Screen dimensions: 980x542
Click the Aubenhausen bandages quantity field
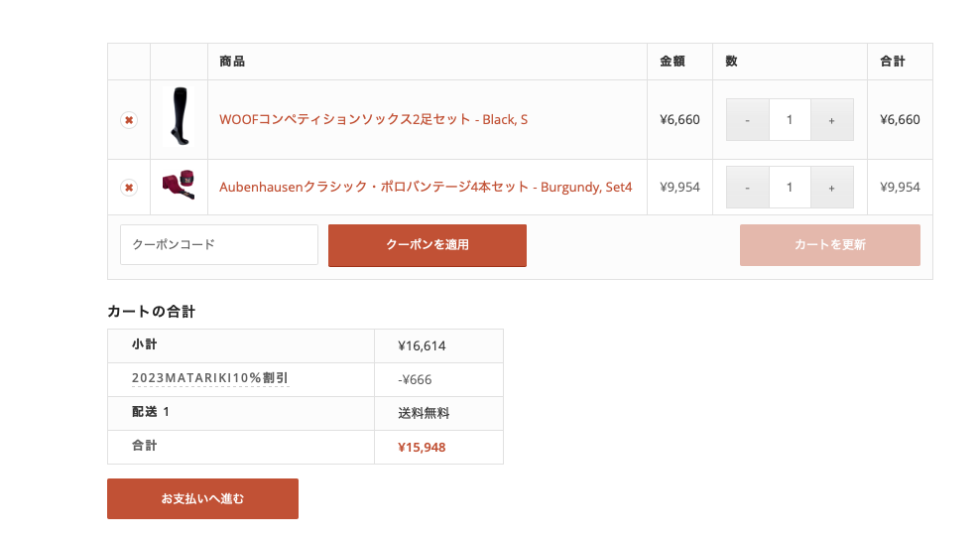(x=790, y=187)
